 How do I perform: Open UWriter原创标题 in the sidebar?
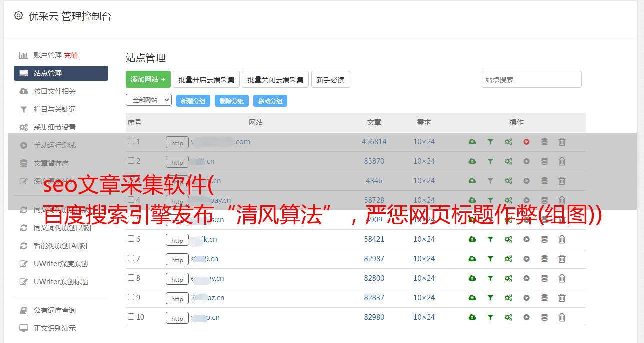[x=61, y=282]
